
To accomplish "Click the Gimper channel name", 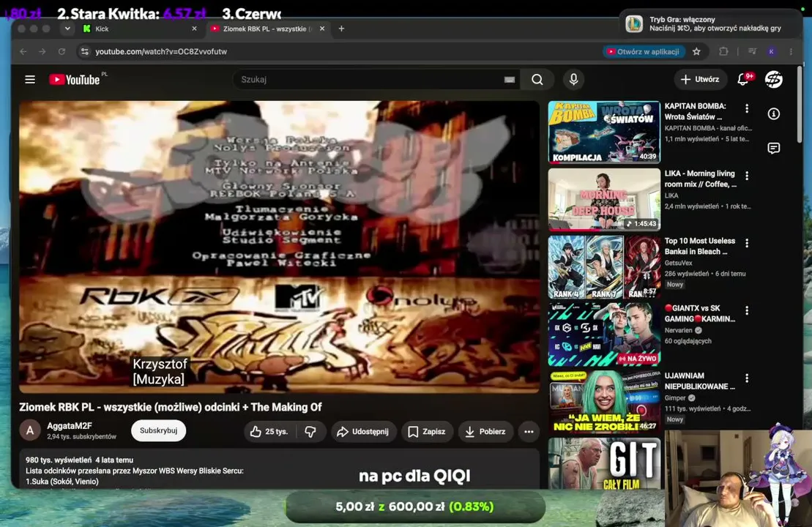I will 675,397.
